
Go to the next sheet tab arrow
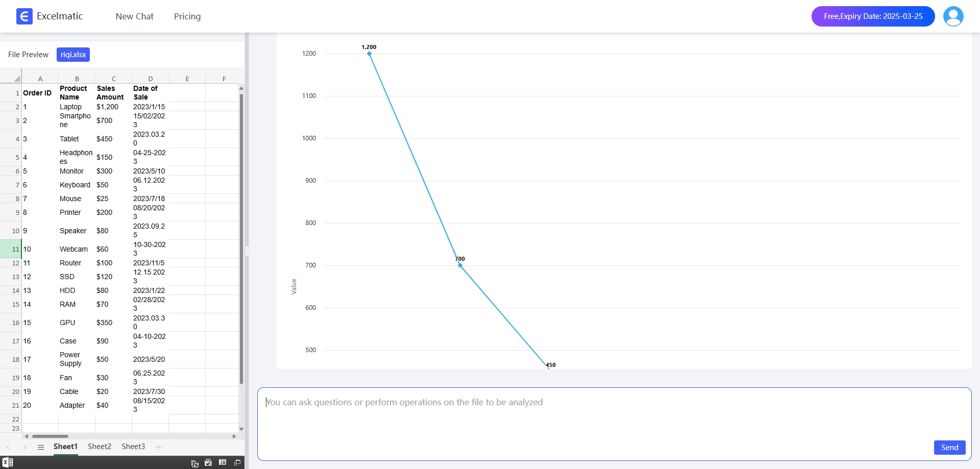click(x=24, y=447)
